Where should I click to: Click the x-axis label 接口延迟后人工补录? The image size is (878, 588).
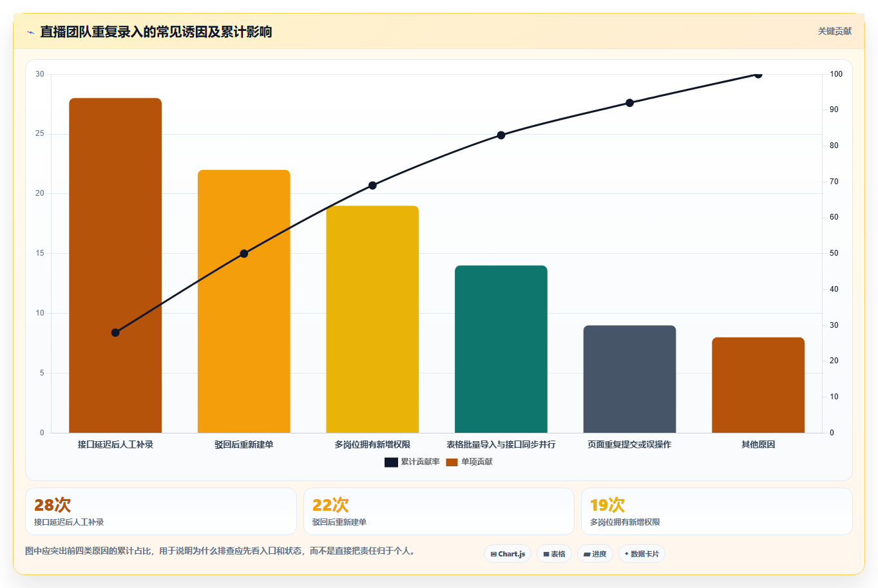[x=115, y=444]
